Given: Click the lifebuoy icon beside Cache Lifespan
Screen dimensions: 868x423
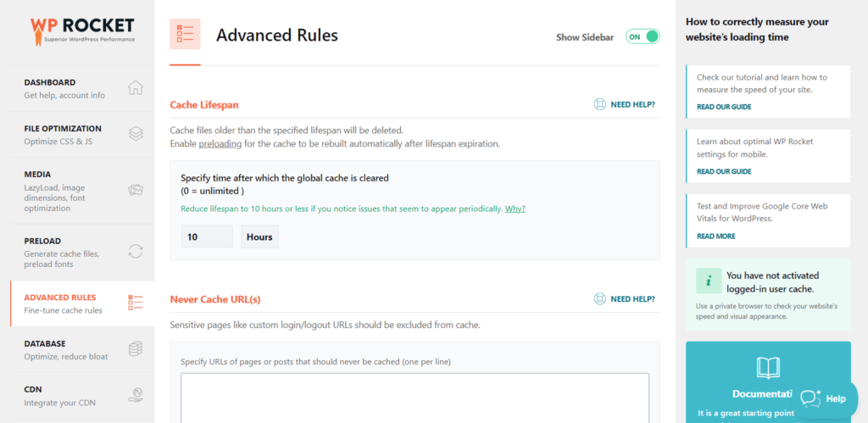Looking at the screenshot, I should (599, 104).
